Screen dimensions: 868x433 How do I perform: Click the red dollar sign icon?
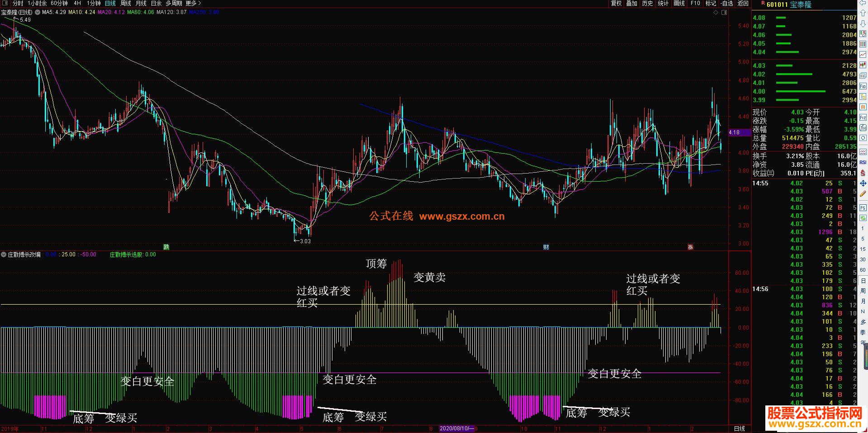pyautogui.click(x=863, y=172)
